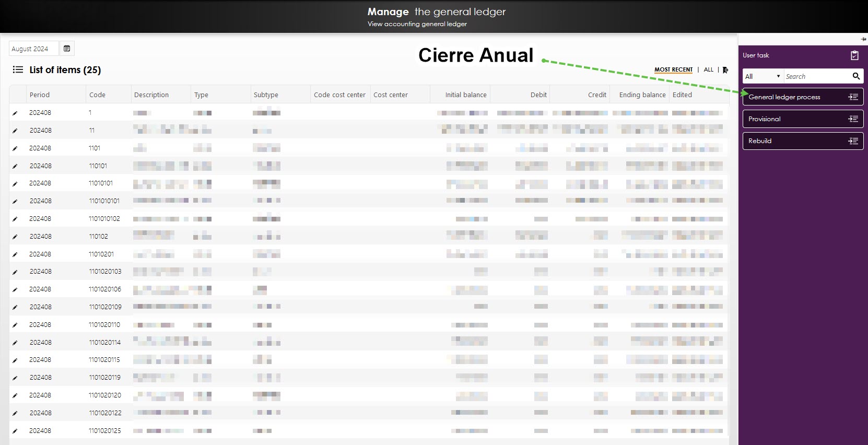Click the Rebuild task list icon
Screen dimensions: 868x445
(853, 140)
